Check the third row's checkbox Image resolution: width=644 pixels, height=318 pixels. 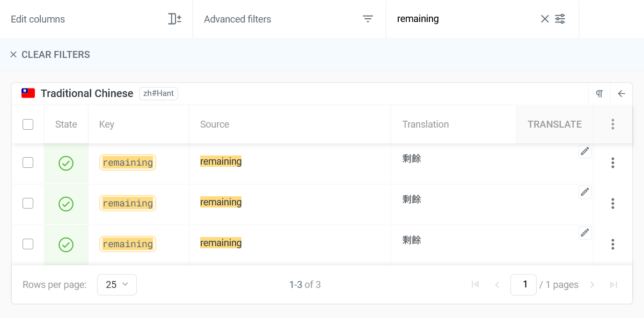(28, 244)
